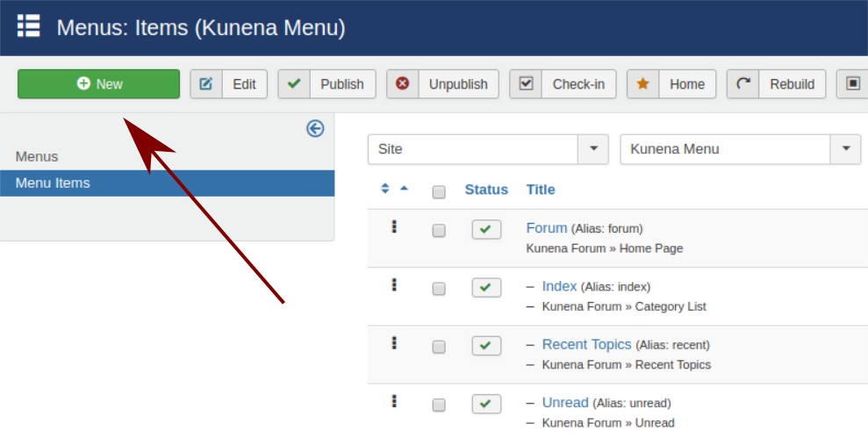Check the select-all checkbox in header
The width and height of the screenshot is (868, 438).
pyautogui.click(x=439, y=192)
